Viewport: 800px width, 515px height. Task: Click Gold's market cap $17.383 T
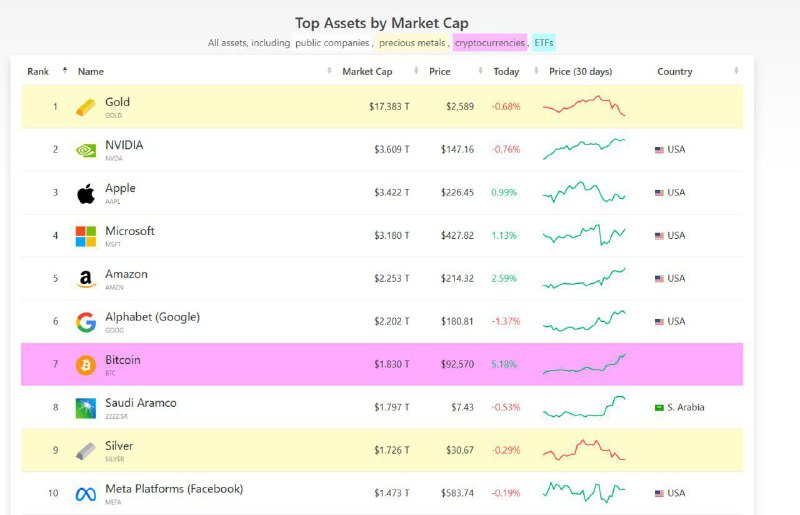[x=389, y=107]
